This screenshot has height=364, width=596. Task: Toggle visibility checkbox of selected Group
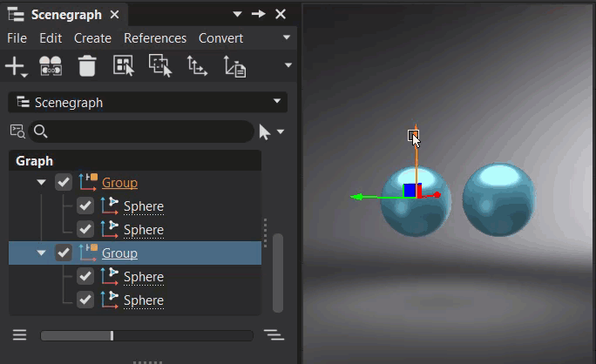click(64, 253)
